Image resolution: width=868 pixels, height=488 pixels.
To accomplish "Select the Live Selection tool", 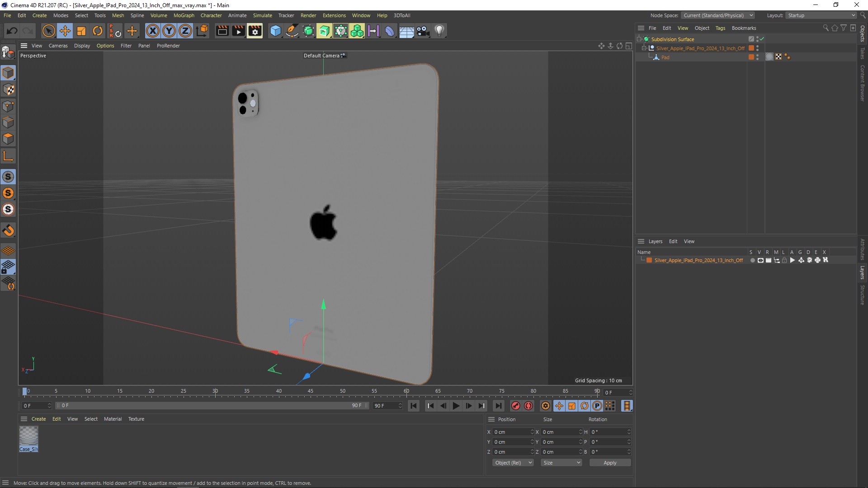I will pos(48,31).
